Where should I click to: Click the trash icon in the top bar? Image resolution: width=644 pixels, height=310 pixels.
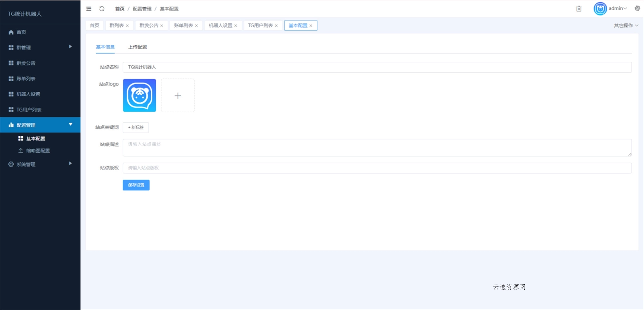point(579,9)
